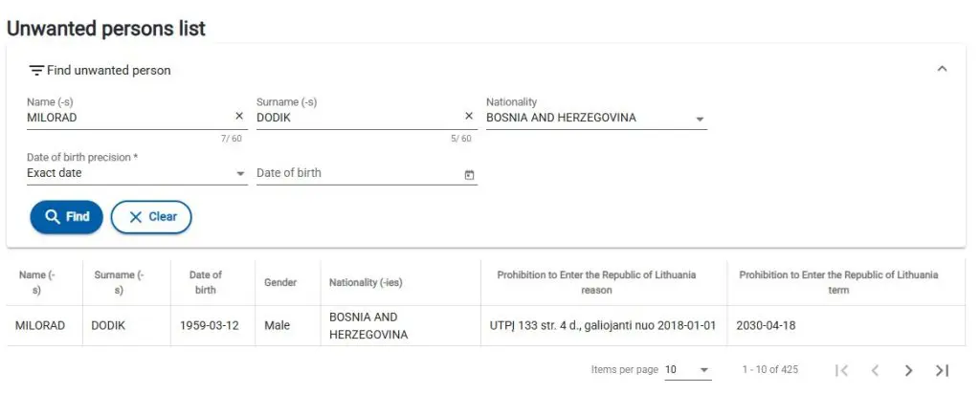Click the Date of birth column header
Screen dimensions: 980x394
206,282
